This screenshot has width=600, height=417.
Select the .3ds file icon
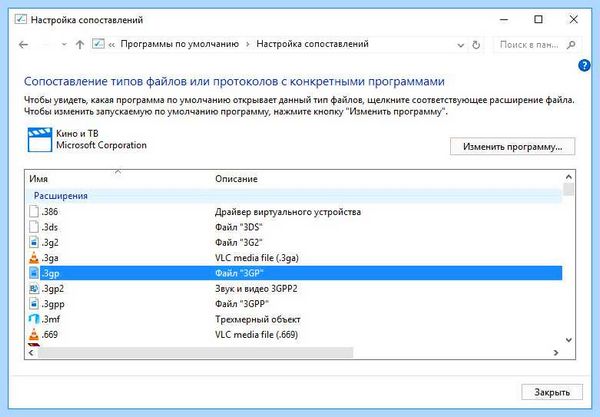pyautogui.click(x=34, y=227)
